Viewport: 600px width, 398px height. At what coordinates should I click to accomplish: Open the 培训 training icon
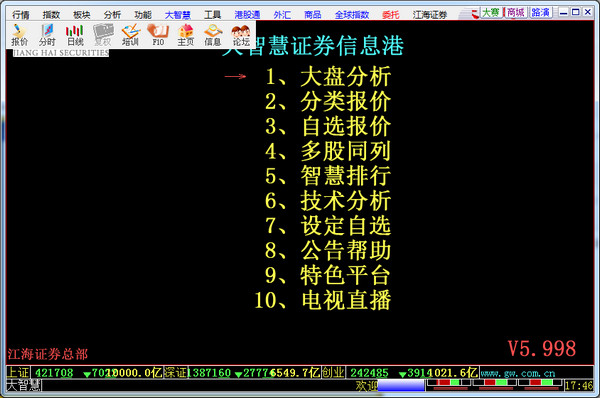(x=130, y=35)
